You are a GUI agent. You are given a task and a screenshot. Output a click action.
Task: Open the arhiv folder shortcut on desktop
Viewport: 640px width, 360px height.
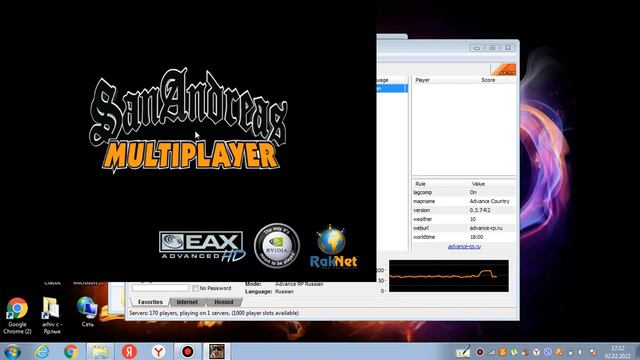pos(51,315)
